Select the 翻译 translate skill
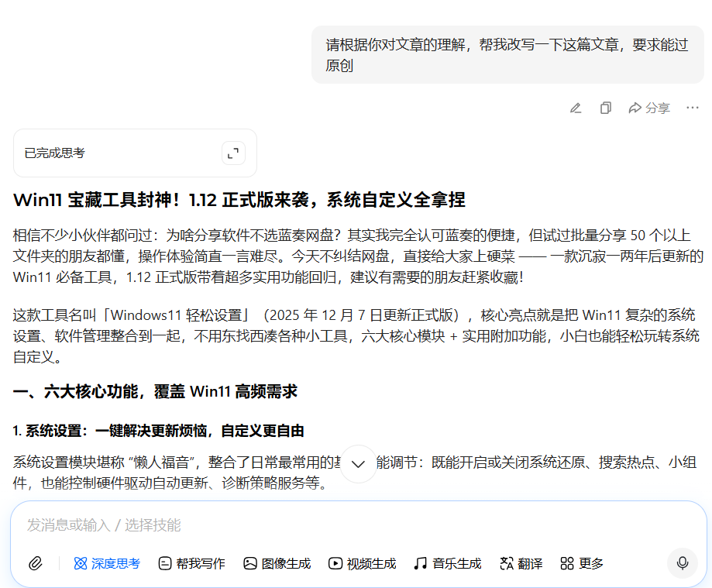Screen dimensions: 712x588 click(521, 563)
